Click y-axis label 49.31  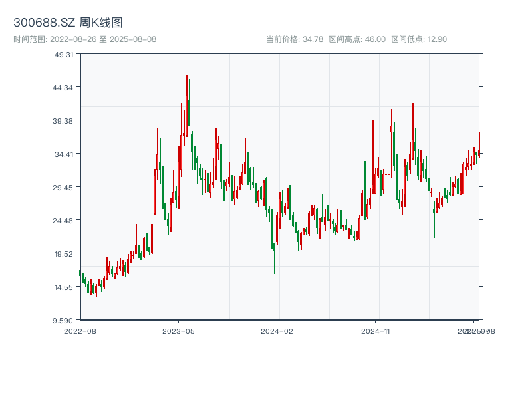click(64, 55)
